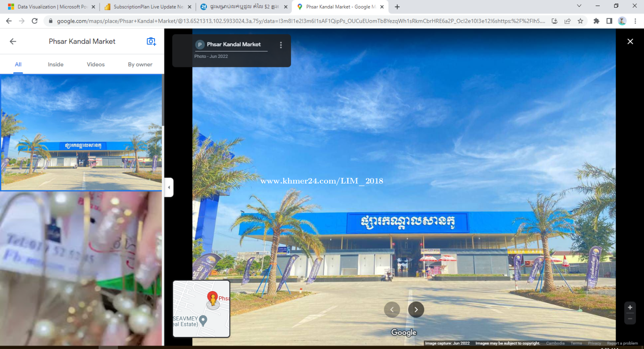Click the back arrow beside Phsar Kandal Market

(13, 42)
